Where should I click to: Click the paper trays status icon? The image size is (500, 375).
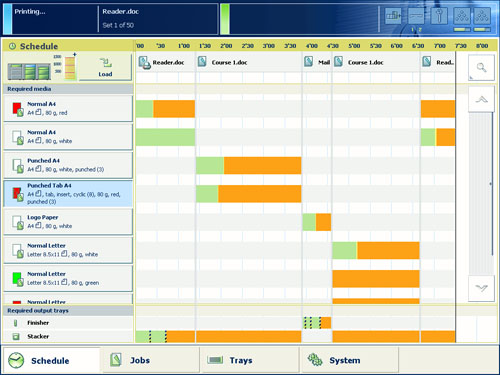coord(393,16)
